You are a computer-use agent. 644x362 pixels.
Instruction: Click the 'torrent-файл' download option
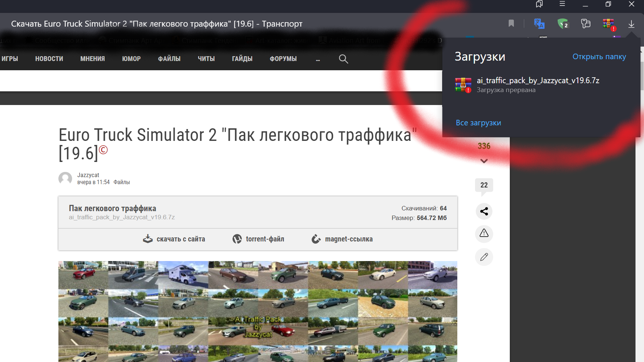pos(258,239)
